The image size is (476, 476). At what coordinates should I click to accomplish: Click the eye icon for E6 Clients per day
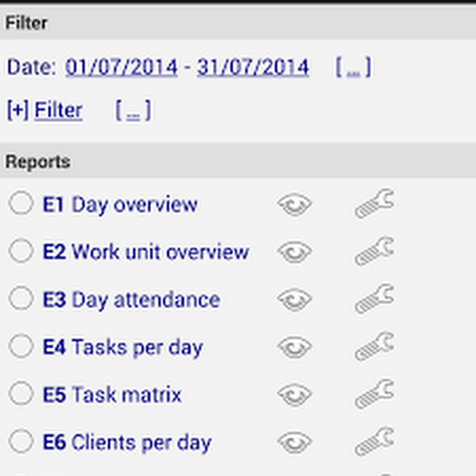[295, 443]
